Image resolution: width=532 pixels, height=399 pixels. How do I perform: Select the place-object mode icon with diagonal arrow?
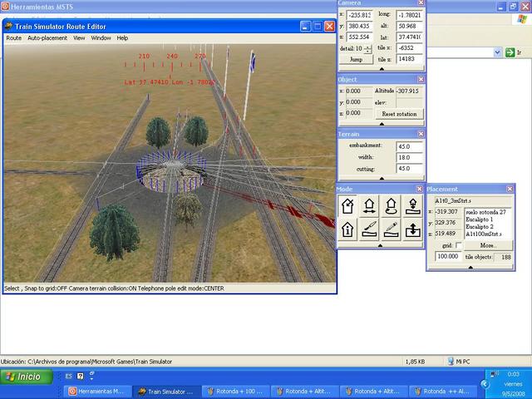[x=349, y=206]
